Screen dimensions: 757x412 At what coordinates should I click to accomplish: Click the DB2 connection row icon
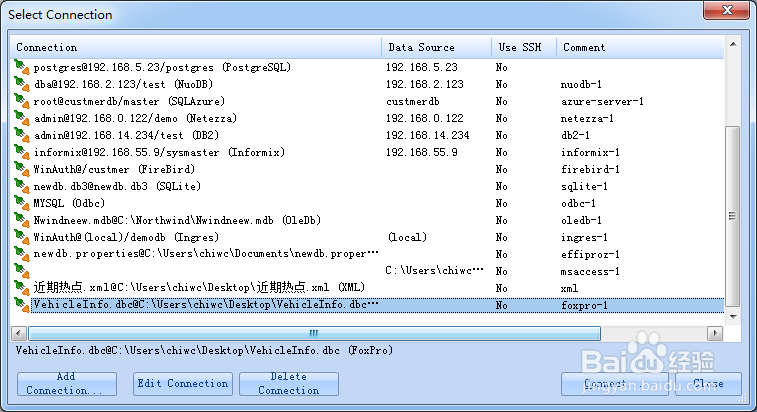(x=22, y=135)
